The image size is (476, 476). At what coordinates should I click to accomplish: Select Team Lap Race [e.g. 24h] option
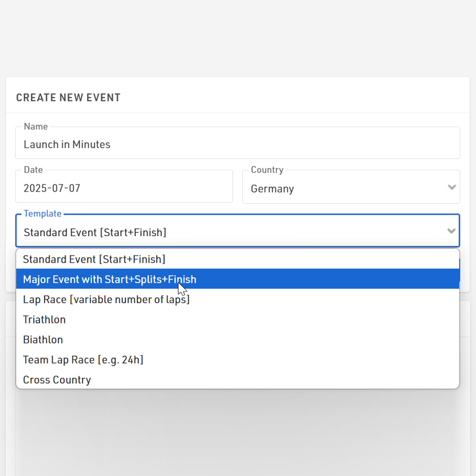click(238, 360)
